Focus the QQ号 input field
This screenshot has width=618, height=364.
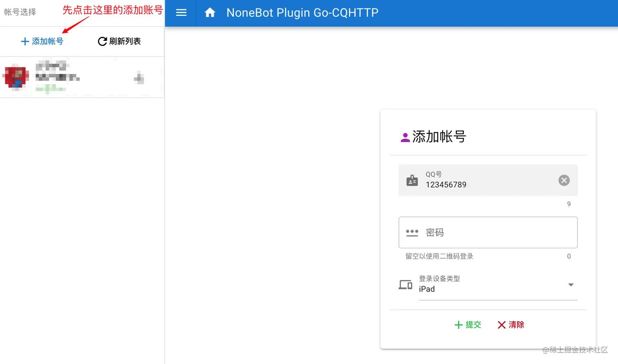click(x=488, y=180)
